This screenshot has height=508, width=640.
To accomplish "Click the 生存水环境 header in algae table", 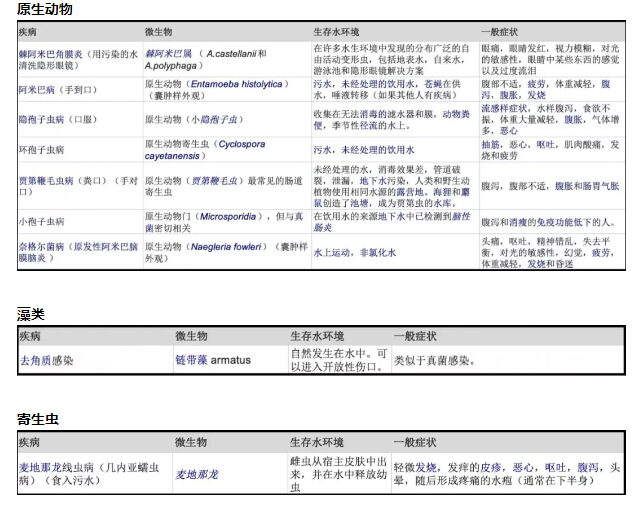I will point(317,336).
